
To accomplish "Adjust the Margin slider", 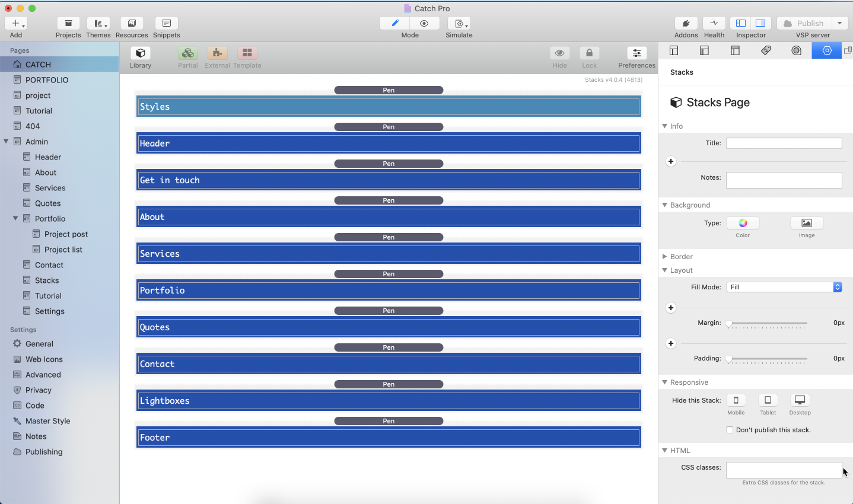I will coord(729,324).
